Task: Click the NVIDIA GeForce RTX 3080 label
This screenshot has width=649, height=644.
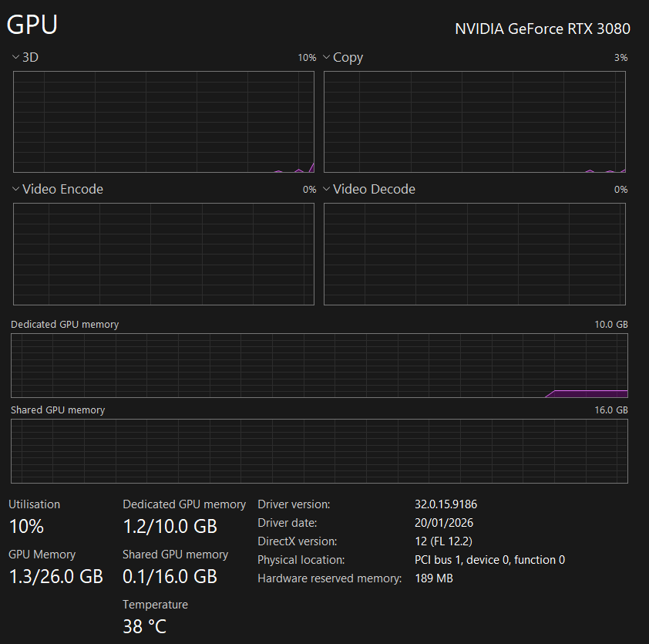Action: click(542, 29)
